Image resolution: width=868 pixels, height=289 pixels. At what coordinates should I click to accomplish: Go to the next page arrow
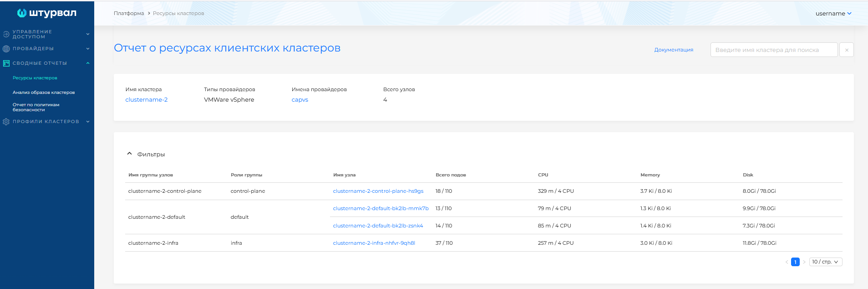804,262
